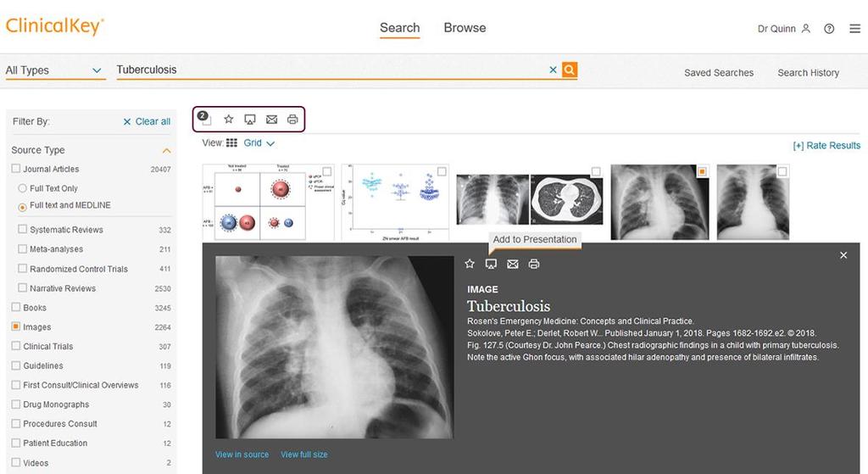Save selected results with top toolbar star
The height and width of the screenshot is (474, 868).
(x=229, y=119)
